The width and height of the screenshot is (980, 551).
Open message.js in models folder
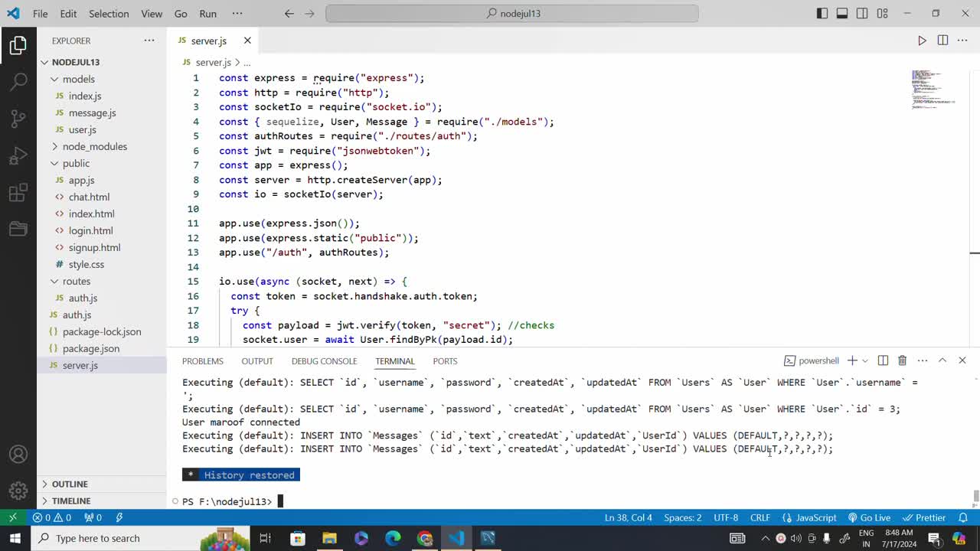[x=102, y=112]
